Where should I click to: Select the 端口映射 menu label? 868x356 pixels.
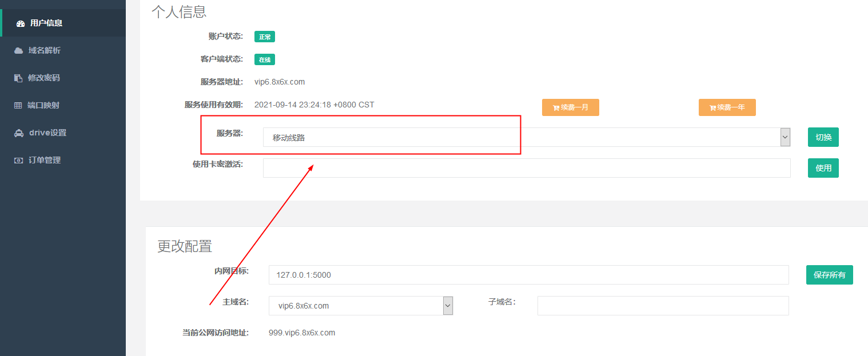(x=43, y=105)
